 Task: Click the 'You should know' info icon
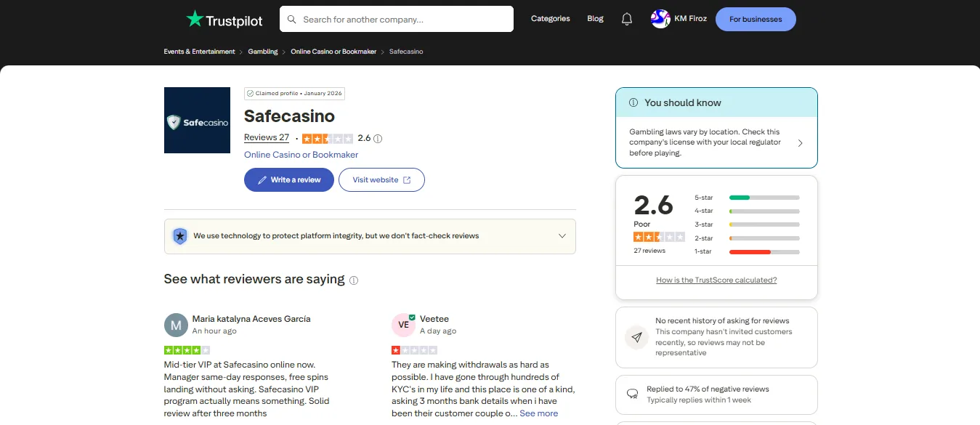[x=633, y=103]
